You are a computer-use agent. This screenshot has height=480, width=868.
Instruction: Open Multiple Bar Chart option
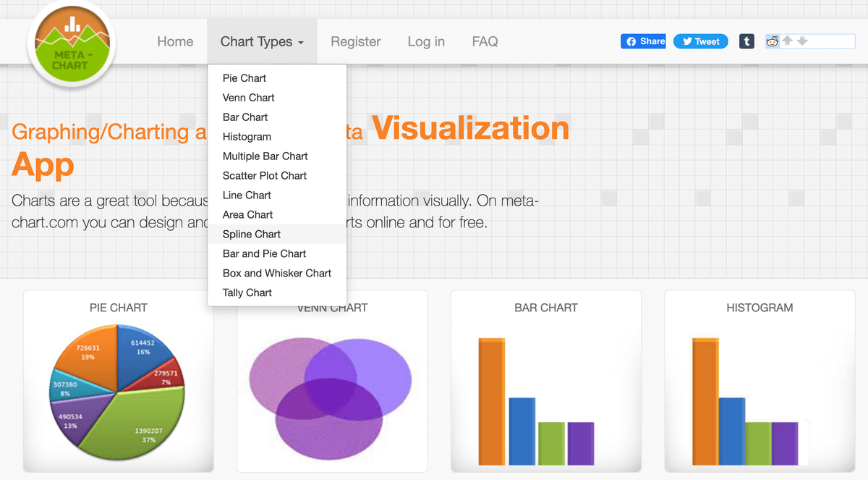coord(265,156)
